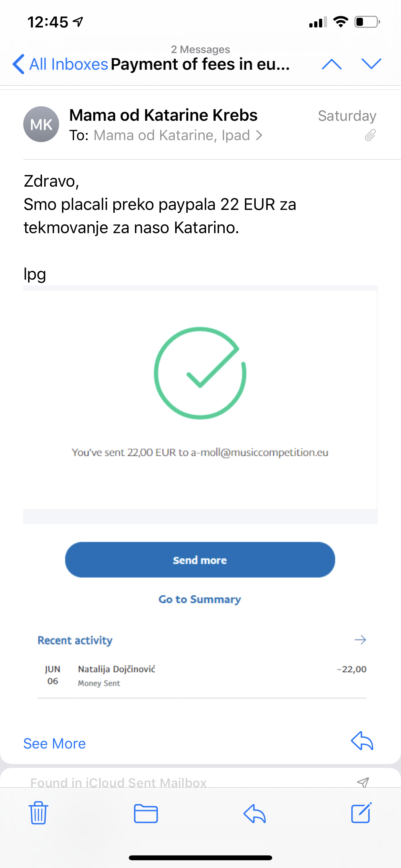Screen dimensions: 401x868
Task: Open the move to folder icon
Action: (x=146, y=813)
